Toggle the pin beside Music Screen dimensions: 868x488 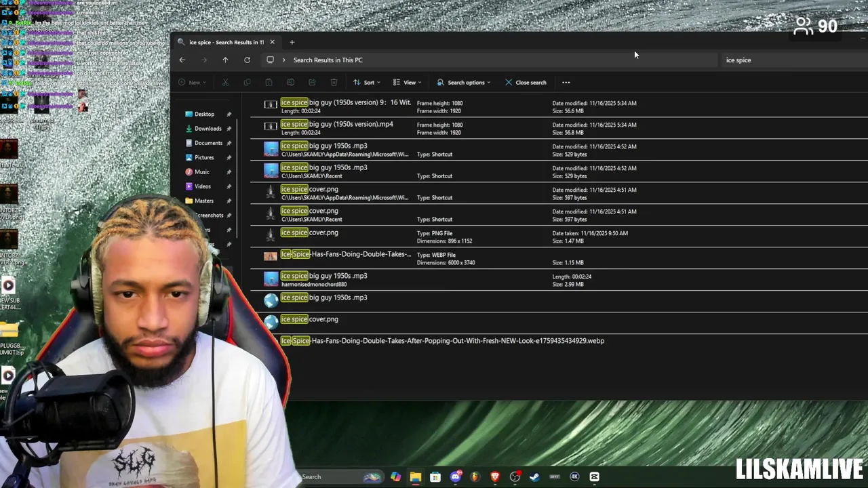pos(229,172)
